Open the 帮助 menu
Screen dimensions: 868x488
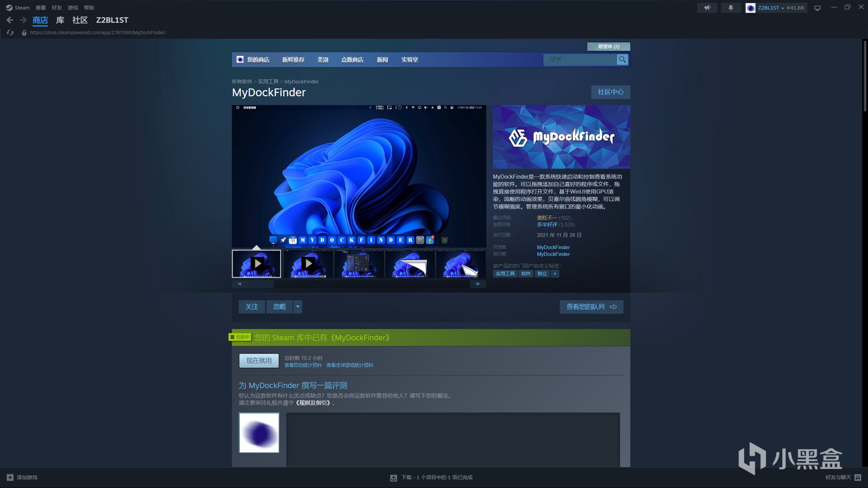coord(89,8)
